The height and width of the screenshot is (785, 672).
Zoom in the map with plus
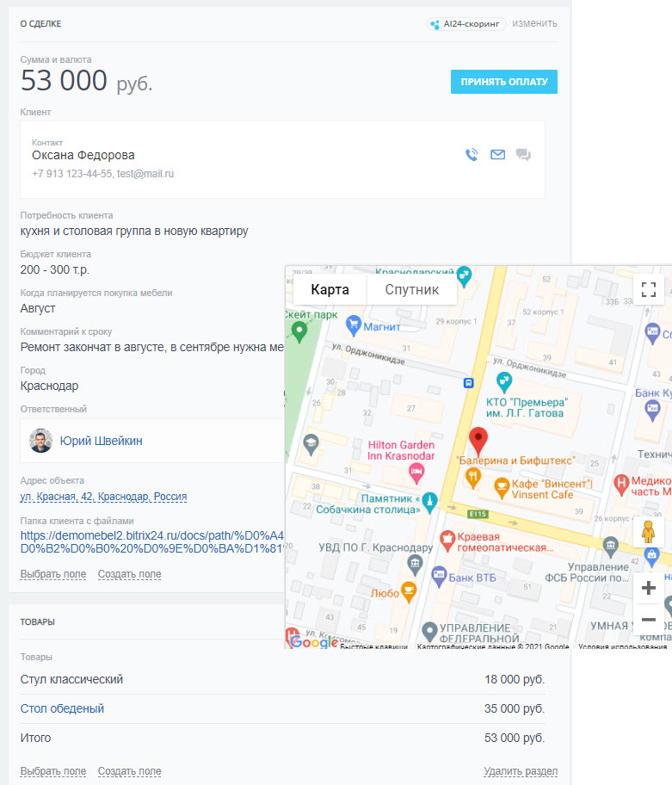[649, 588]
